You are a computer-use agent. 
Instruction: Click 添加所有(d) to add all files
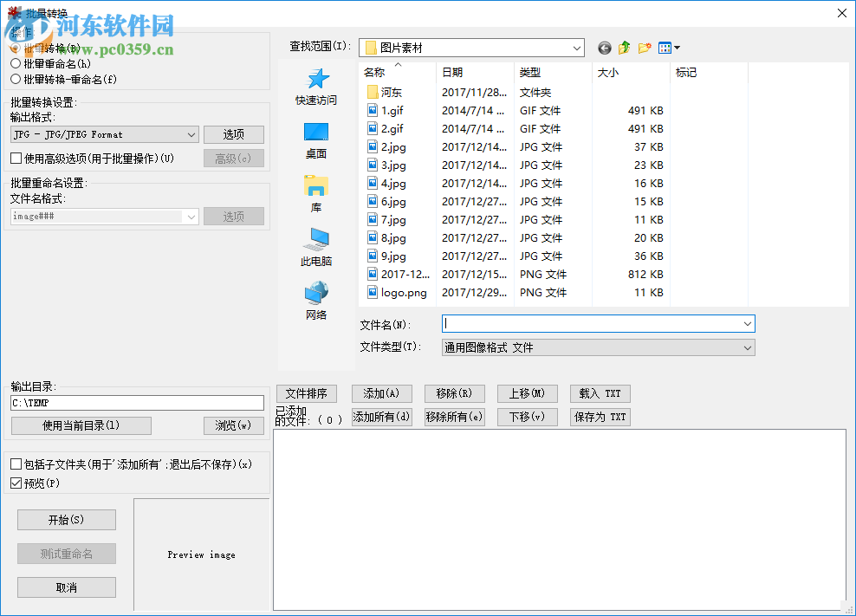(x=381, y=416)
